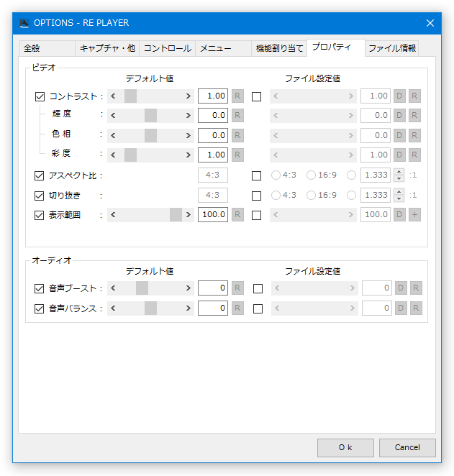
Task: Click default contrast value field 1.00
Action: [x=213, y=96]
